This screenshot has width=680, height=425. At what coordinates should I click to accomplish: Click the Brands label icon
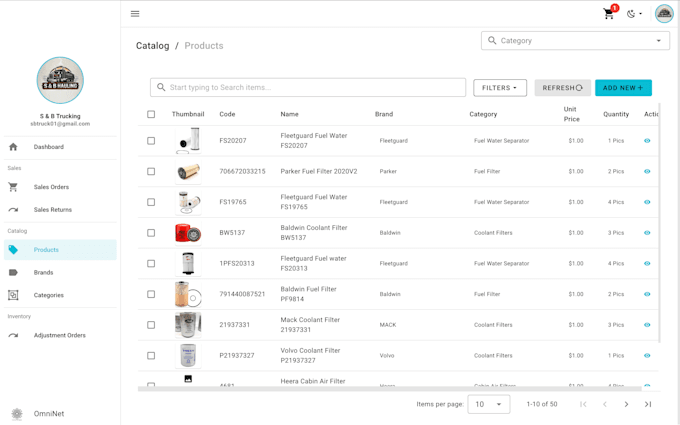point(13,272)
